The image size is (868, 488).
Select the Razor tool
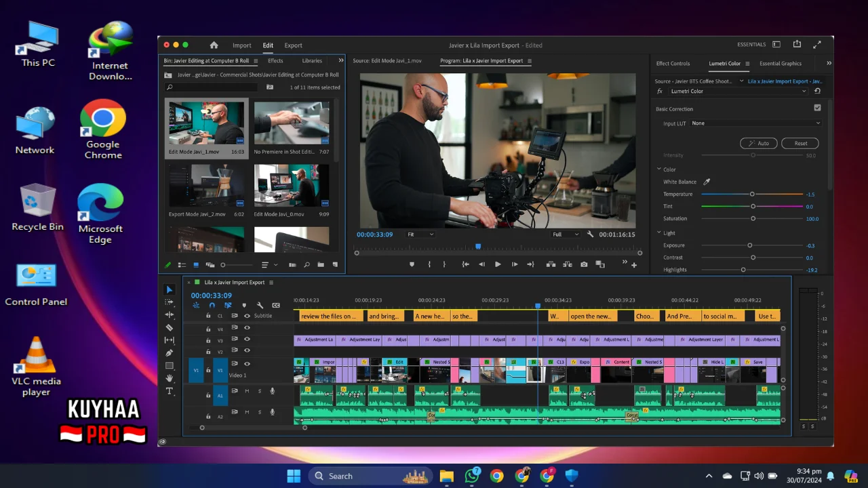click(170, 327)
